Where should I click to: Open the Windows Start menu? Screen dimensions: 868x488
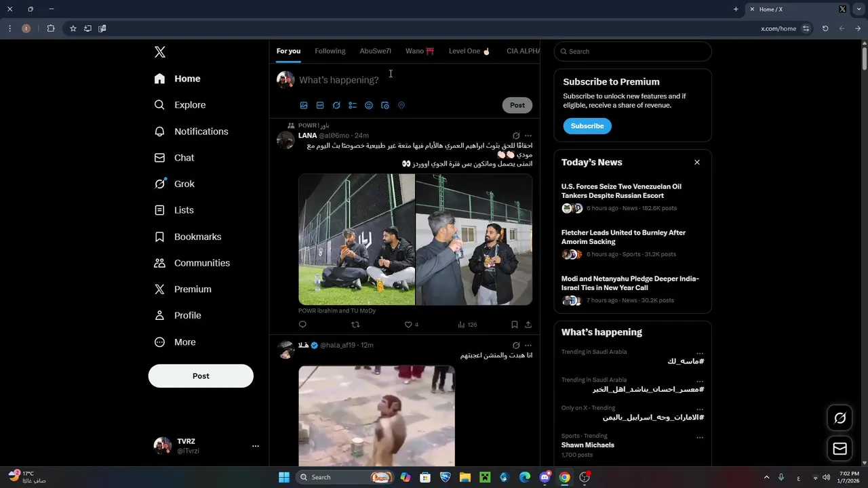(284, 477)
